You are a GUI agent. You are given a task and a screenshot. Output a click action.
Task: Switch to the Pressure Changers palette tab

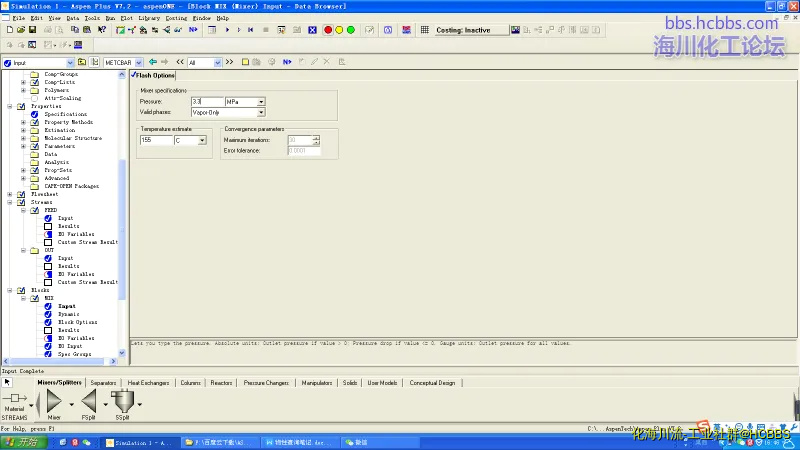[266, 383]
